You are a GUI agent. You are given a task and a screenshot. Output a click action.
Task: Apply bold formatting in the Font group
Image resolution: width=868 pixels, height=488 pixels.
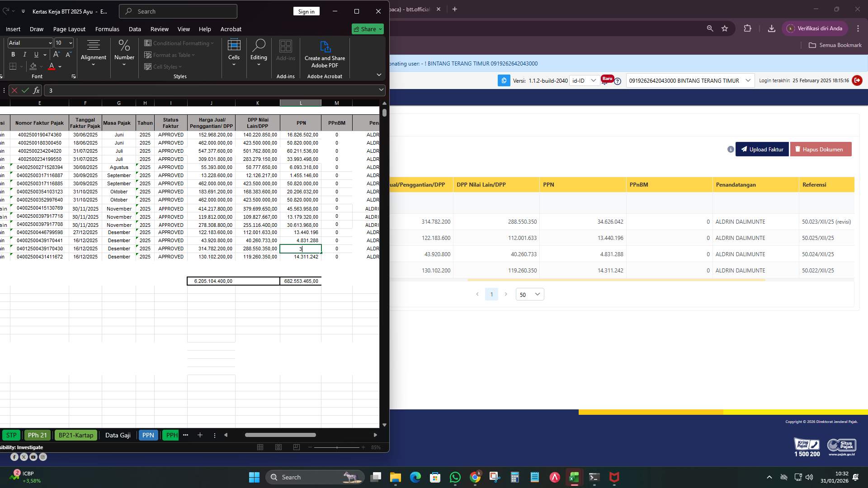13,54
